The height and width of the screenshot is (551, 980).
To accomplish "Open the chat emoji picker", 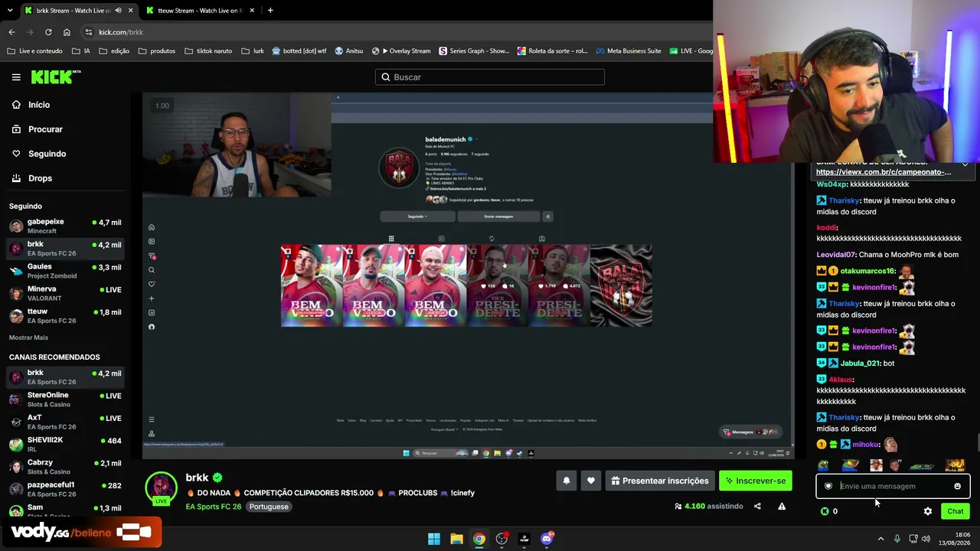I will 957,486.
